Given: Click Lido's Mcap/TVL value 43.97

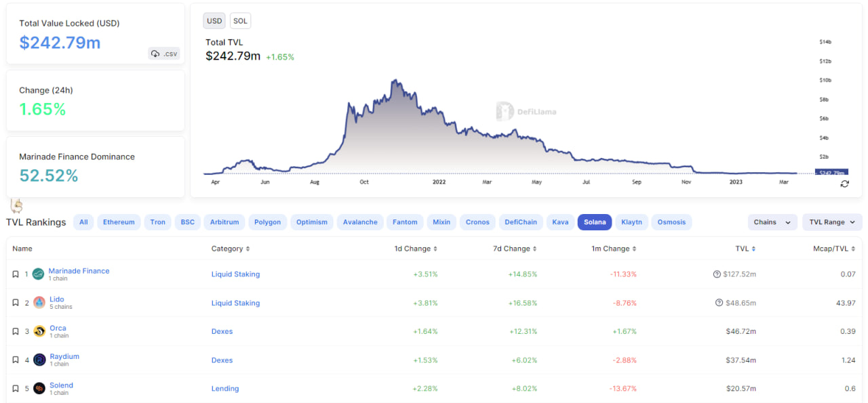Looking at the screenshot, I should pos(846,303).
